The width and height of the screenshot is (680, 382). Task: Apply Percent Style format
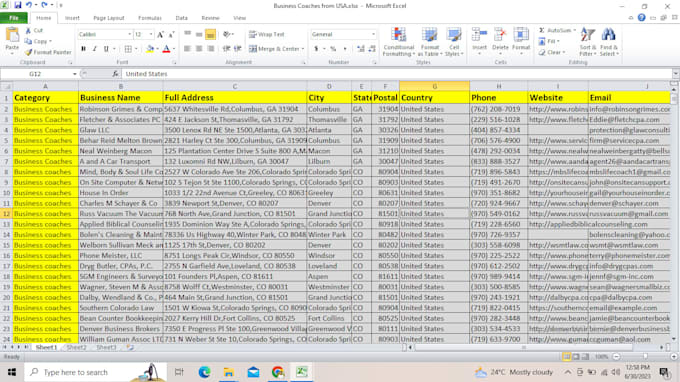(x=333, y=49)
